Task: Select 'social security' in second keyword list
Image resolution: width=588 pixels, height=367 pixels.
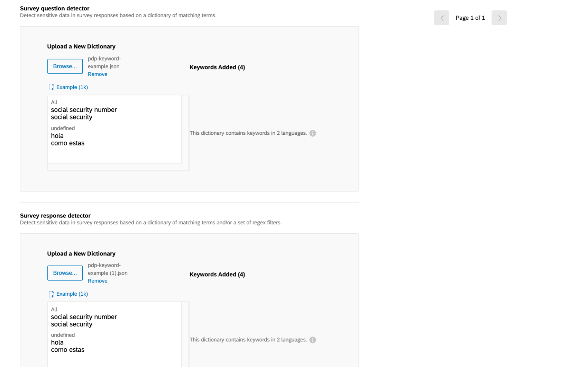Action: [x=72, y=324]
